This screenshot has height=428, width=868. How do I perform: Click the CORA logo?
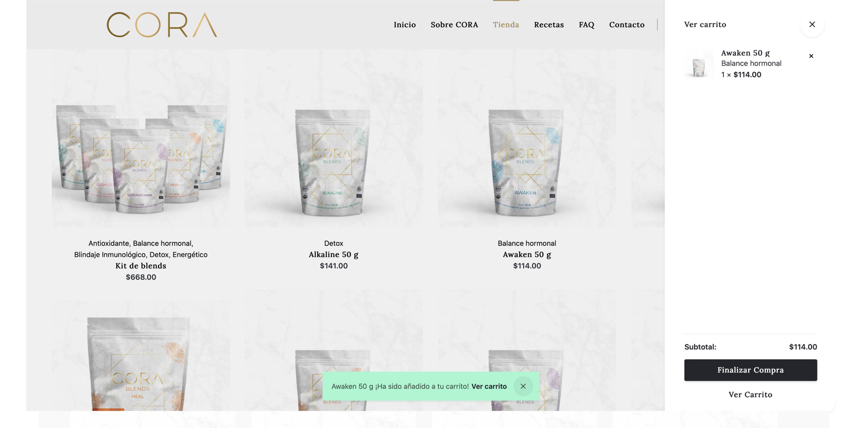162,25
